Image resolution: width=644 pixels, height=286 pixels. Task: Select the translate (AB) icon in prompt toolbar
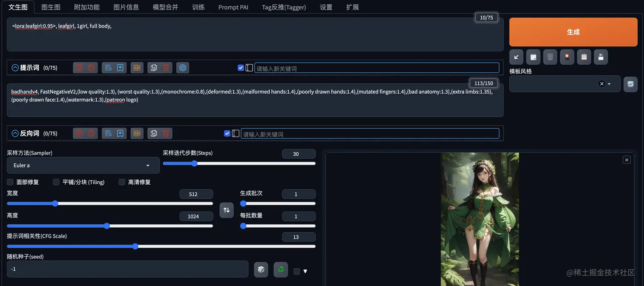pos(137,67)
